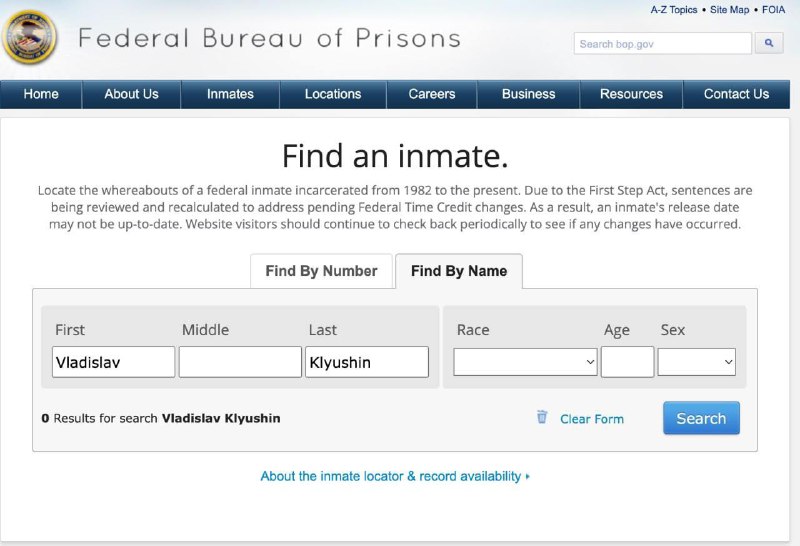
Task: Open the Locations menu
Action: 333,94
